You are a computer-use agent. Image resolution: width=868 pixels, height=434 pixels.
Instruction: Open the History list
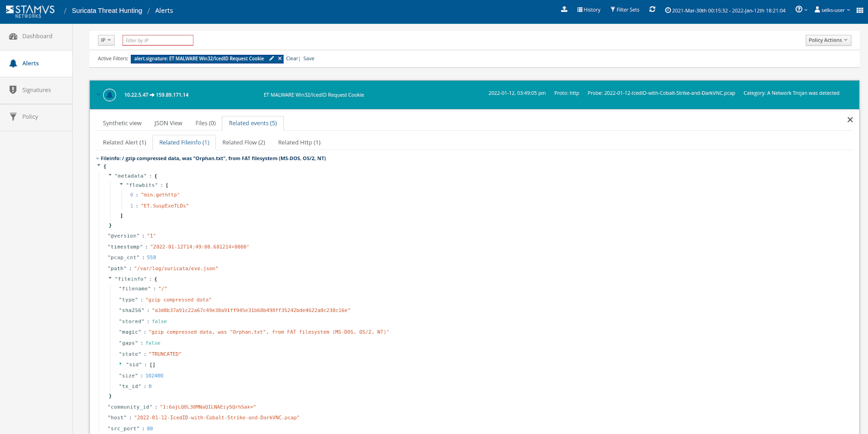coord(589,10)
